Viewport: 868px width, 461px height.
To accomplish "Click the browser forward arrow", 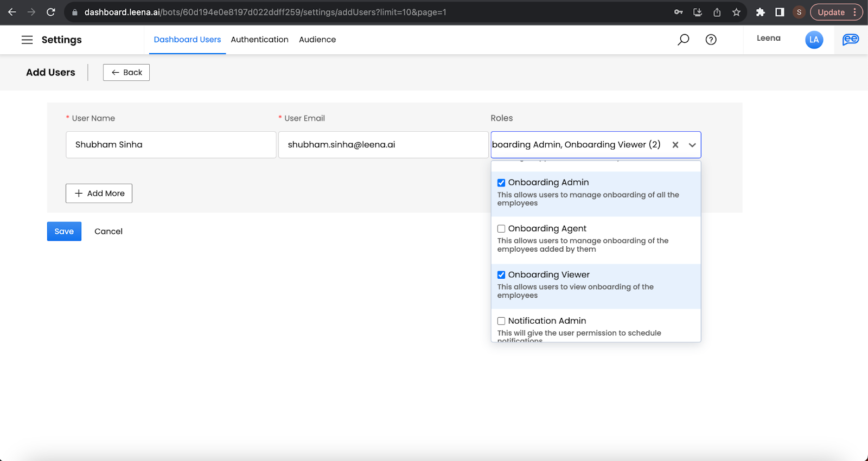I will pos(31,12).
